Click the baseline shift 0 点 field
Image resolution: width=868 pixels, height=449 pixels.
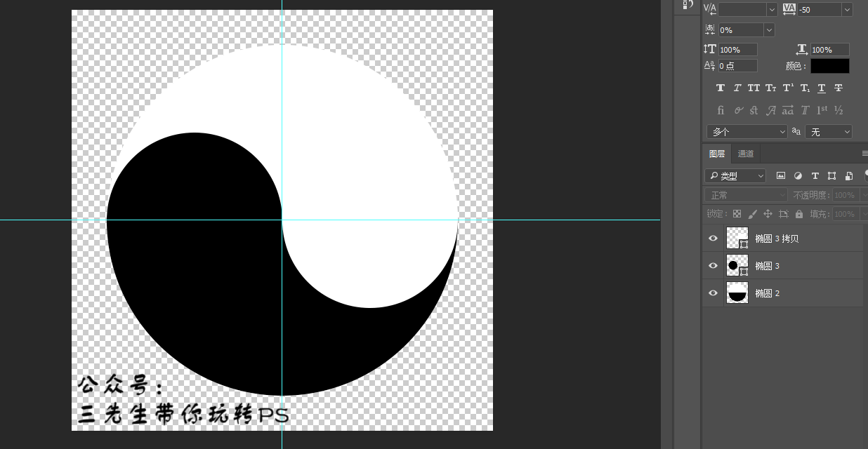click(737, 66)
